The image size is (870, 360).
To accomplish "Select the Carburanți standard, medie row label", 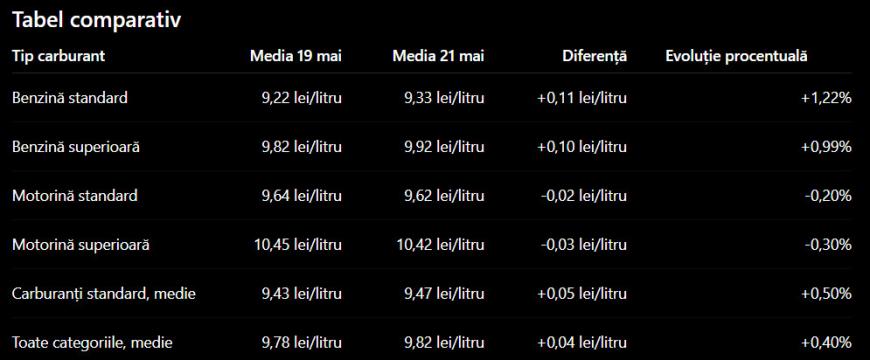I will (x=104, y=294).
